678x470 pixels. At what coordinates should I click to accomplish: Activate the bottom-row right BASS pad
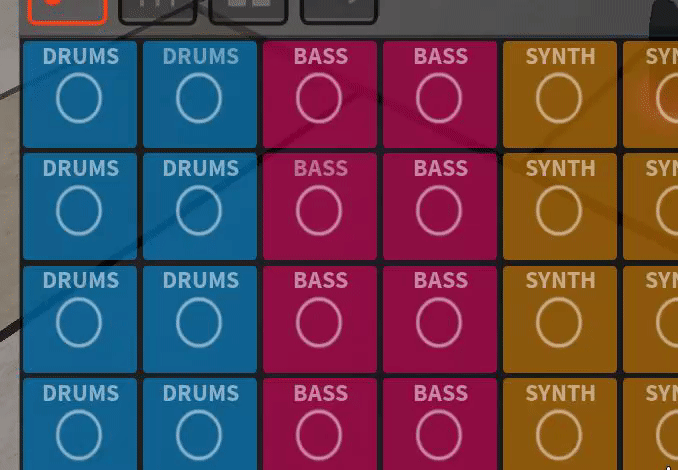click(440, 424)
